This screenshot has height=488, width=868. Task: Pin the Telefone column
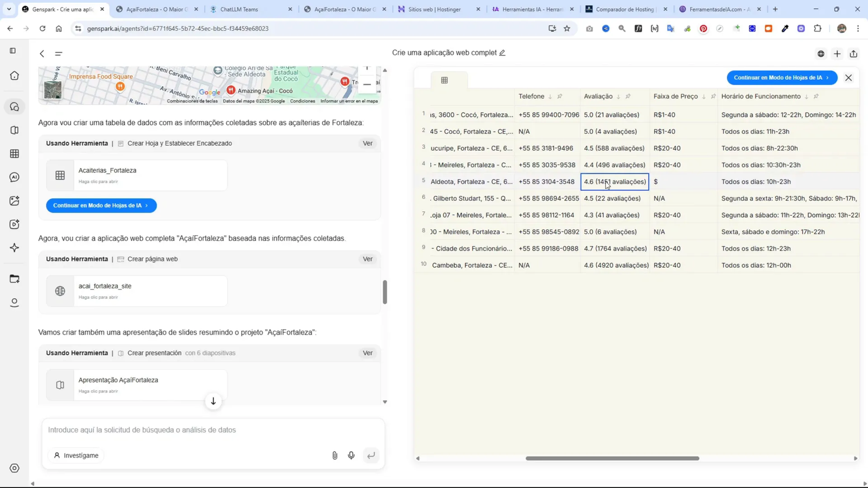(559, 96)
